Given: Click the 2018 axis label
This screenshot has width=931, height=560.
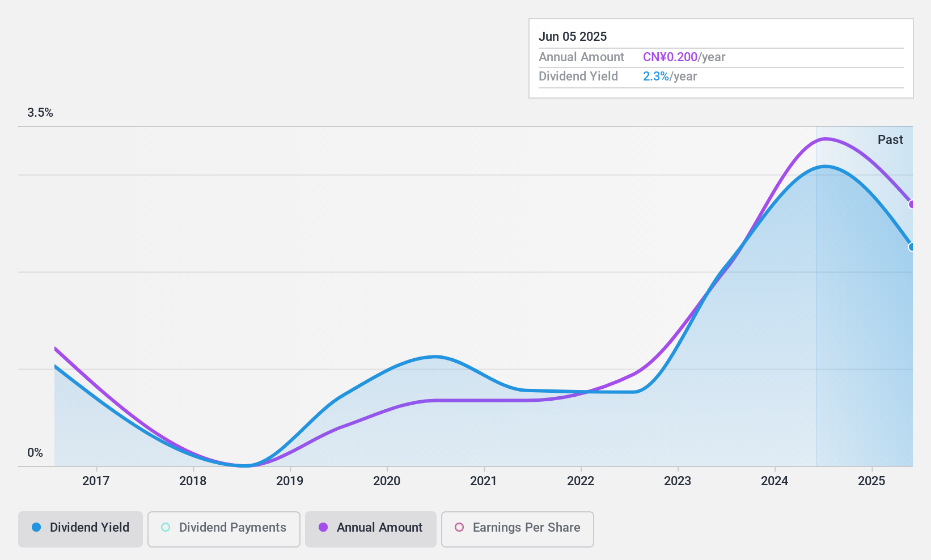Looking at the screenshot, I should (193, 481).
